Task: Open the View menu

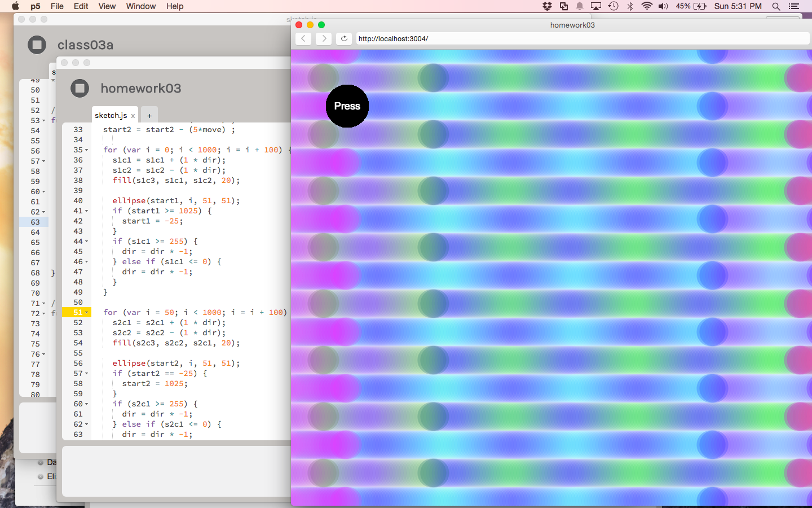Action: click(107, 6)
